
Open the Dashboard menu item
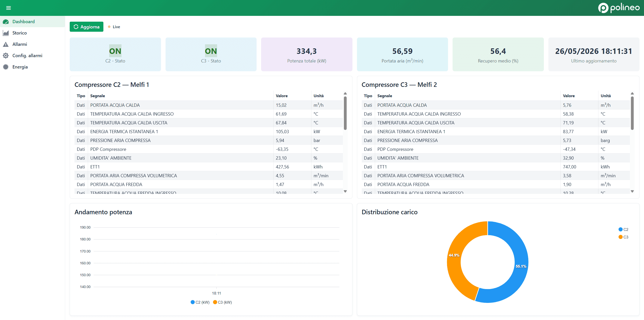click(x=32, y=22)
